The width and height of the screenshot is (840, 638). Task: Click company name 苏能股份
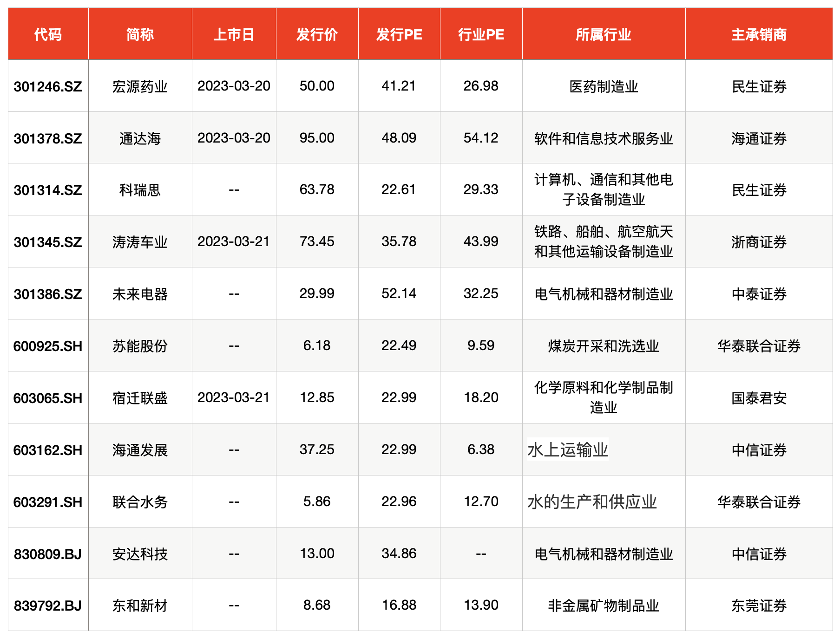(x=140, y=346)
